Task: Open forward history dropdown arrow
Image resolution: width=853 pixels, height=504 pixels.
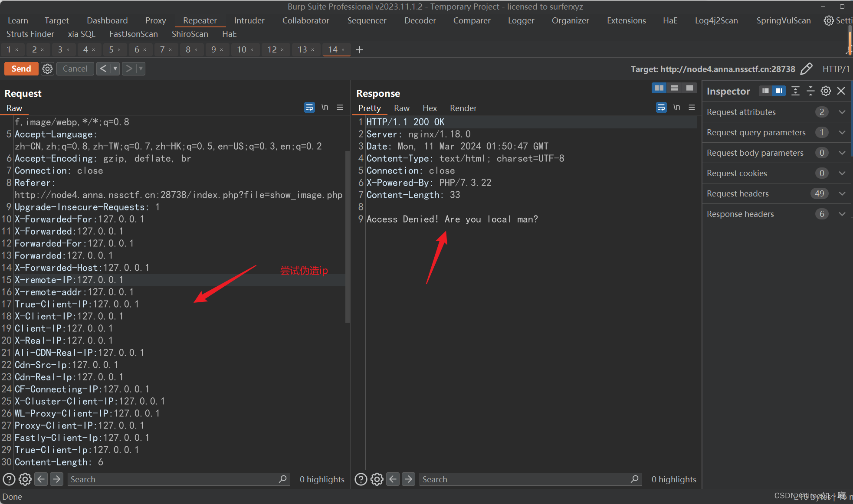Action: (x=141, y=69)
